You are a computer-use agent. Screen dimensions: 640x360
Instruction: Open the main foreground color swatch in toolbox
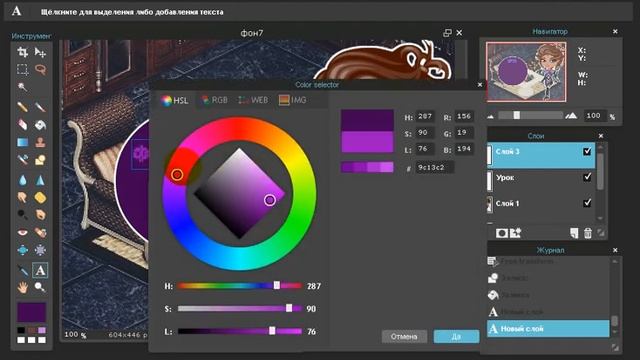coord(31,312)
